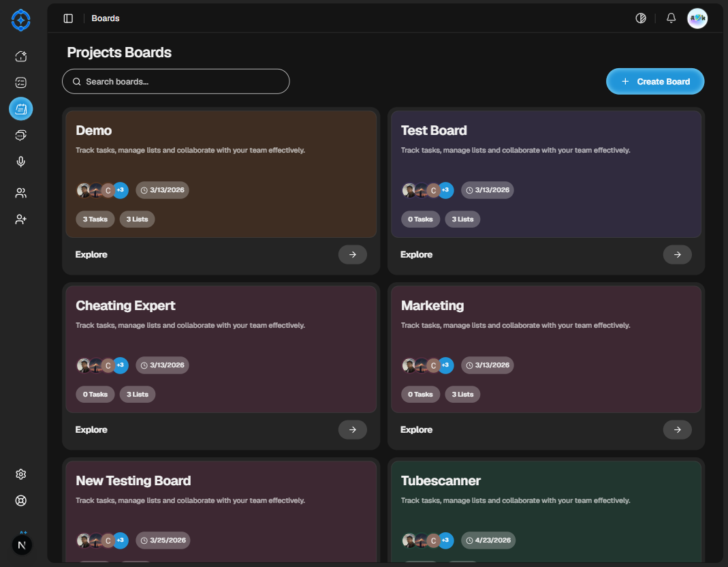Click the 3 Lists chip on Demo card
The width and height of the screenshot is (728, 567).
tap(138, 219)
